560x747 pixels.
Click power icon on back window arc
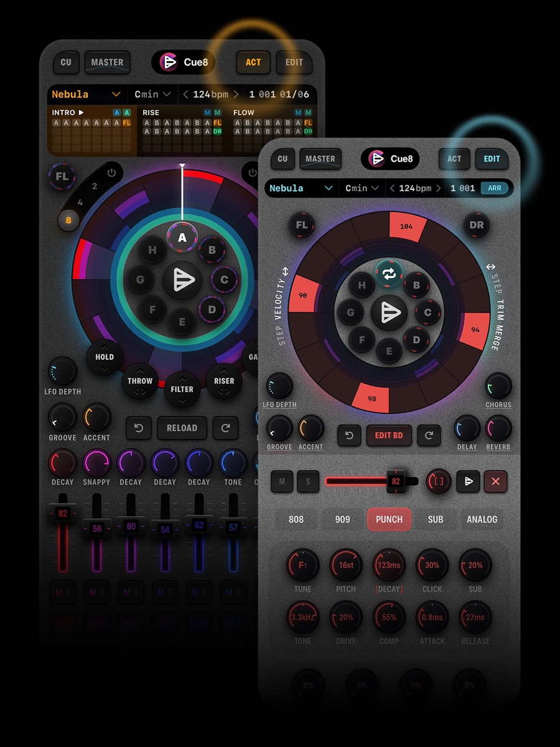pos(111,172)
